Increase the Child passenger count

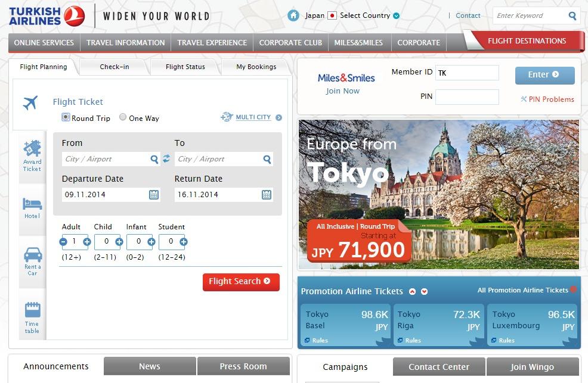119,242
